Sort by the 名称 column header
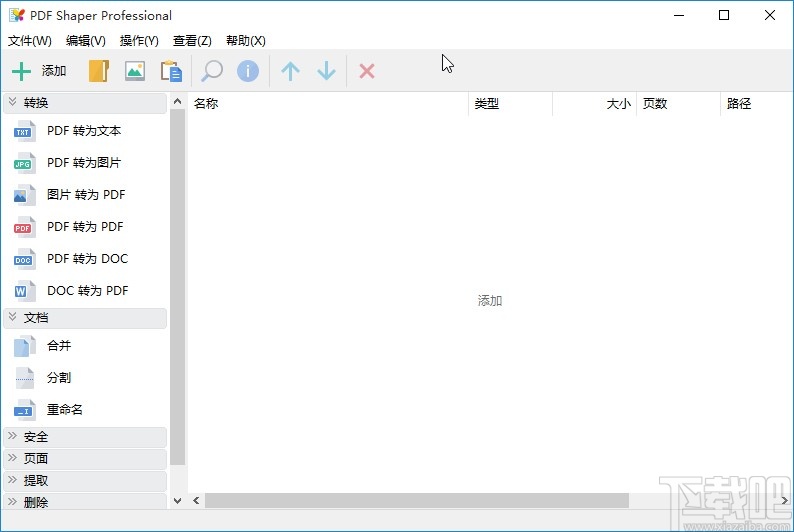Image resolution: width=794 pixels, height=532 pixels. (x=328, y=104)
